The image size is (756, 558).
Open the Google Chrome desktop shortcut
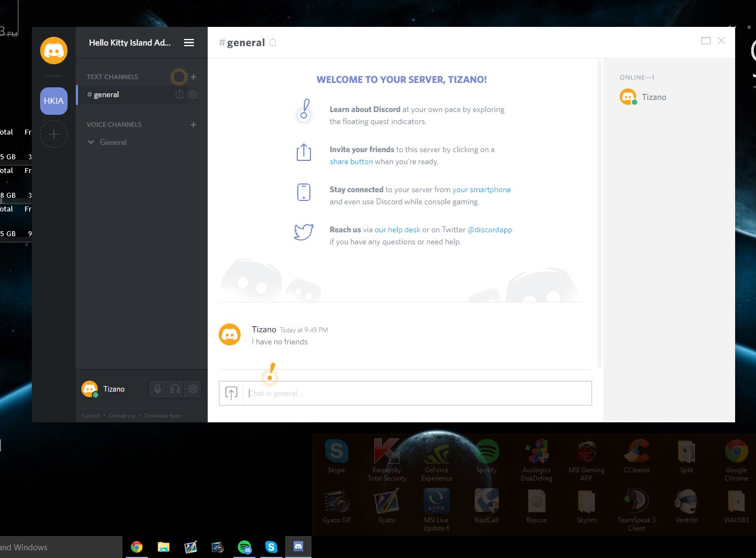[x=737, y=460]
